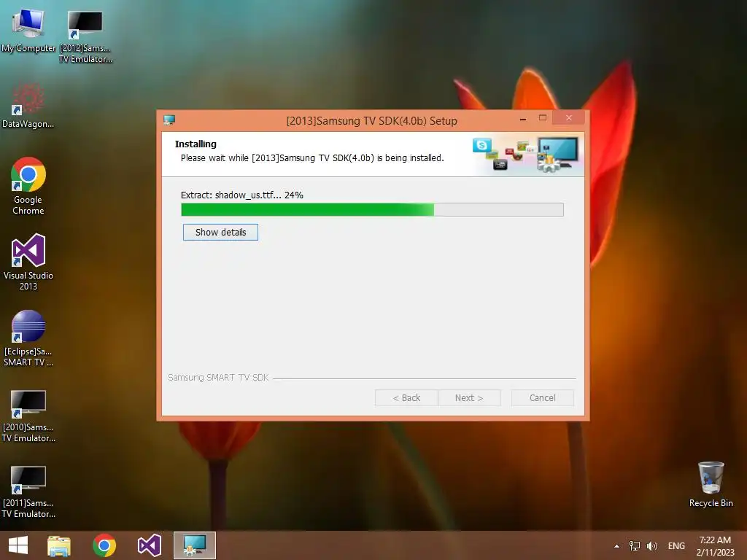Viewport: 747px width, 560px height.
Task: Click the Extract shadow_us.ttf status text
Action: (x=242, y=195)
